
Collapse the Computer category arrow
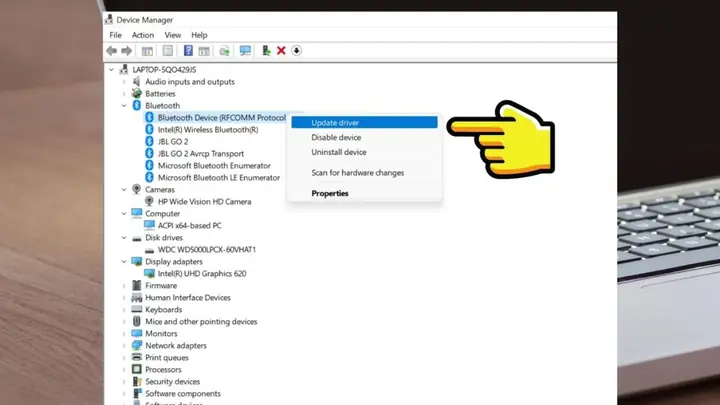(x=124, y=214)
